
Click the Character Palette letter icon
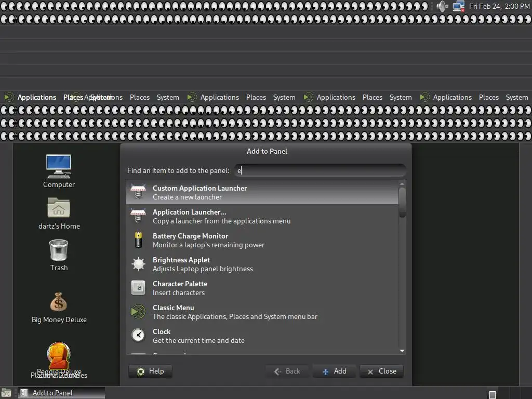pos(138,288)
